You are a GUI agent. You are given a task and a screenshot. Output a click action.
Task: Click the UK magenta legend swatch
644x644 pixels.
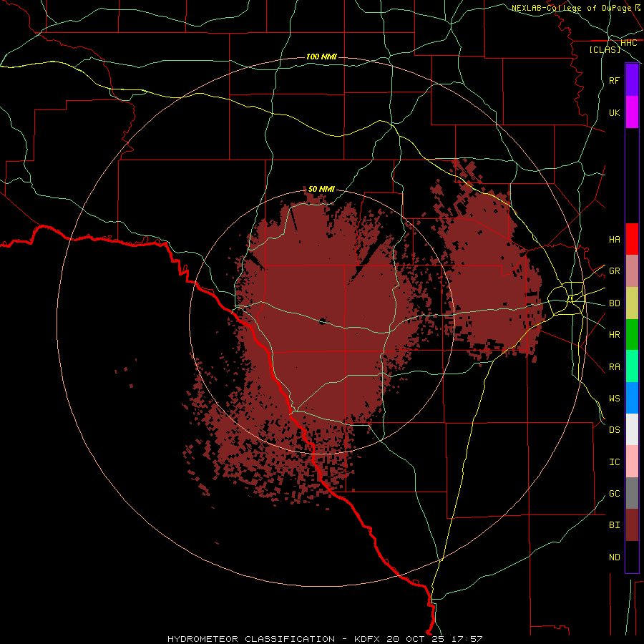click(x=632, y=112)
